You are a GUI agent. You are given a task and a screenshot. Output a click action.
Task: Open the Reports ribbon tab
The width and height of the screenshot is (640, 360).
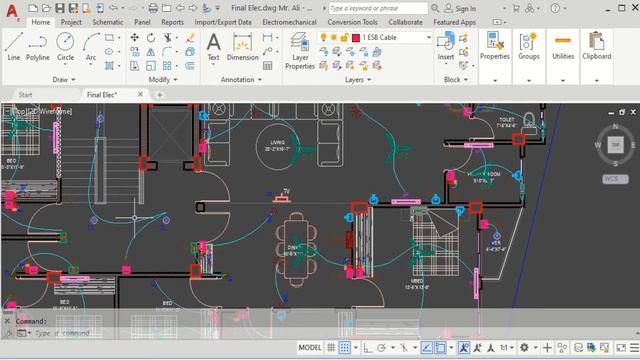click(172, 22)
